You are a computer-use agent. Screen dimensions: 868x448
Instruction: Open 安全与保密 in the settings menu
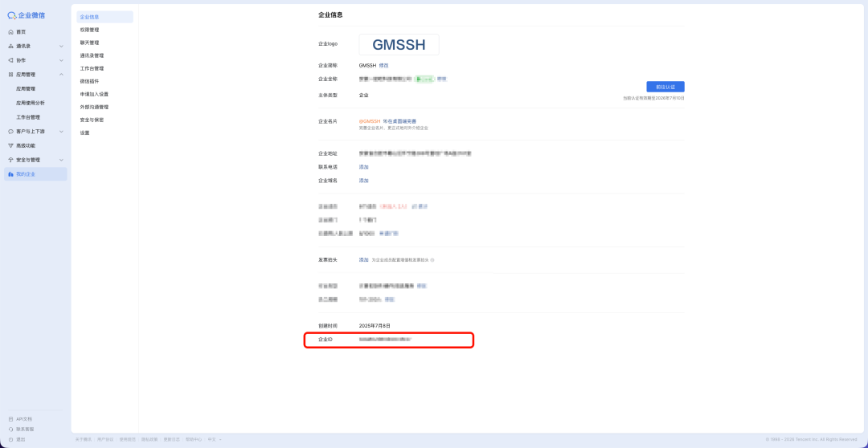[x=92, y=120]
